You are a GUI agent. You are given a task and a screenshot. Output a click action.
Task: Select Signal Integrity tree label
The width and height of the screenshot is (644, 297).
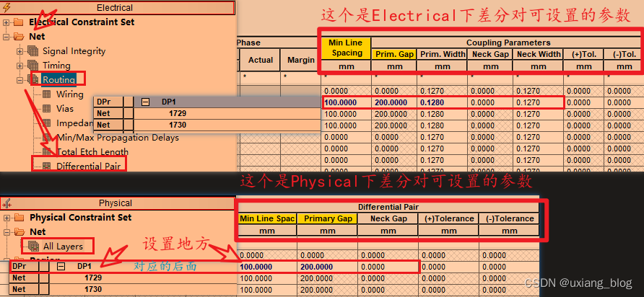74,51
